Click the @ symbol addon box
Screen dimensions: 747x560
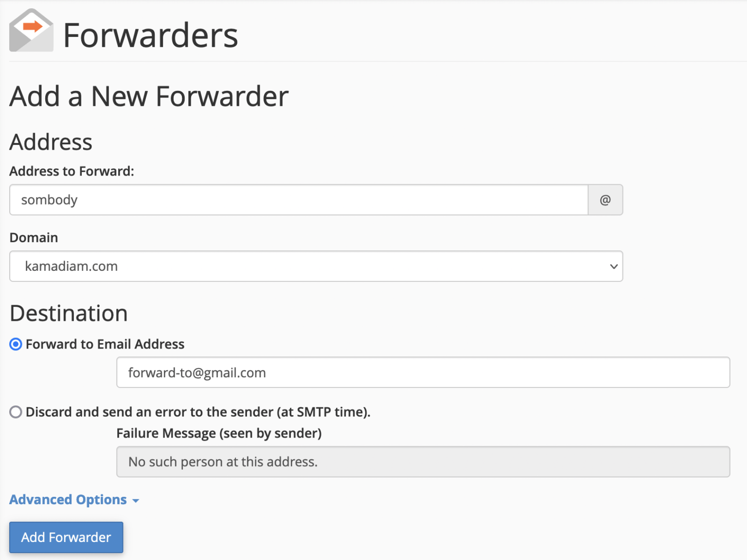(605, 200)
